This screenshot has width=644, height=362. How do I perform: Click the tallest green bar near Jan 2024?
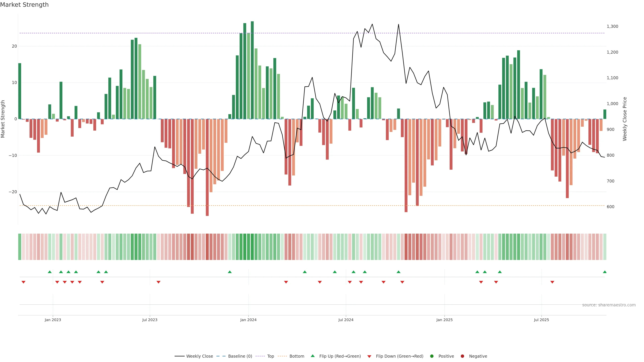(252, 70)
